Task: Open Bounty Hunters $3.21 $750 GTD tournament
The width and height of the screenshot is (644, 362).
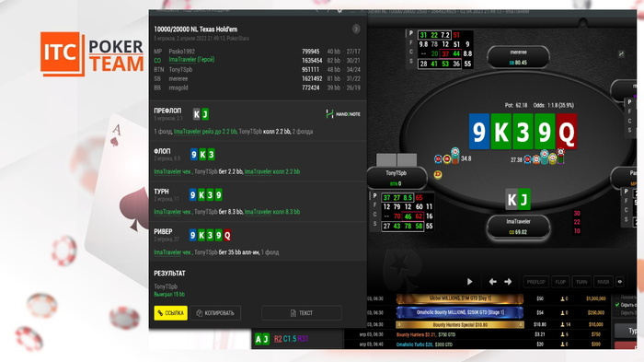Action: [426, 334]
